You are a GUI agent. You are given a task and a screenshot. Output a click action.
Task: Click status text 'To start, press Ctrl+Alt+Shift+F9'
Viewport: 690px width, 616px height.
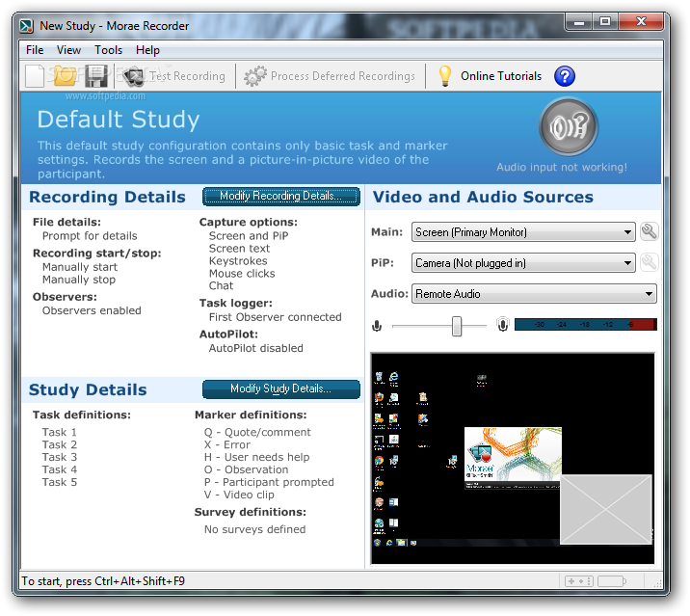pos(103,581)
